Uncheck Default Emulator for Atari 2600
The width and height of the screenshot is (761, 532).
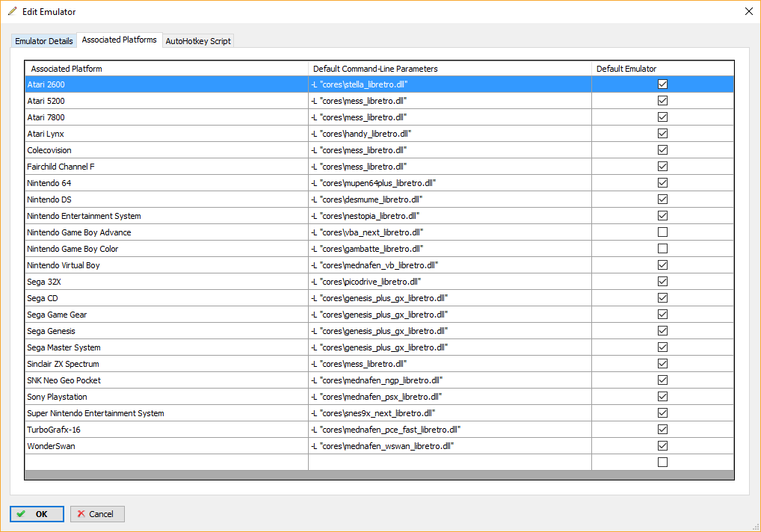[662, 84]
